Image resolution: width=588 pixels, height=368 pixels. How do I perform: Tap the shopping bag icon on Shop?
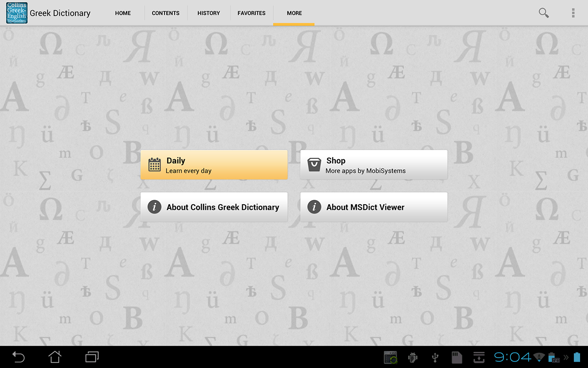(314, 165)
